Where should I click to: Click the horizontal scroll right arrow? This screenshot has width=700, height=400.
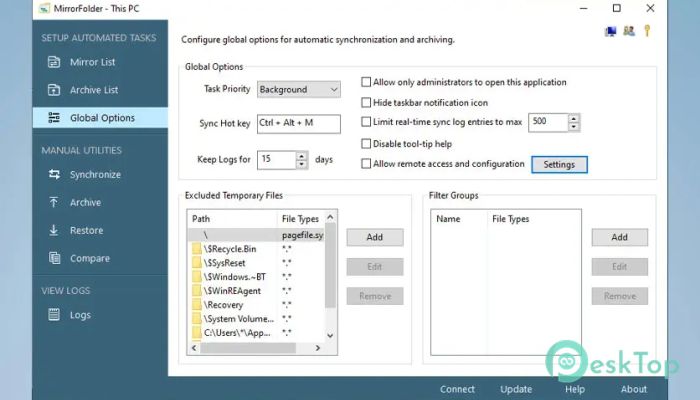tap(318, 348)
